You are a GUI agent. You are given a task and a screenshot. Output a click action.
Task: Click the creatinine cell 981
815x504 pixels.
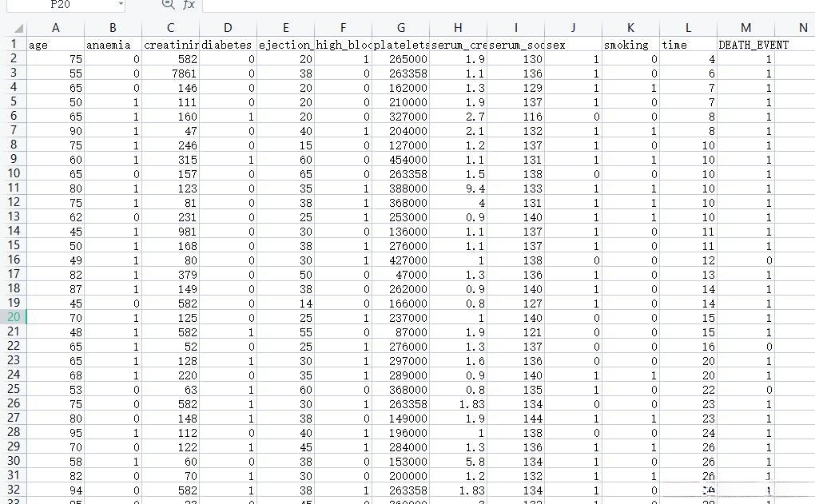pyautogui.click(x=170, y=232)
